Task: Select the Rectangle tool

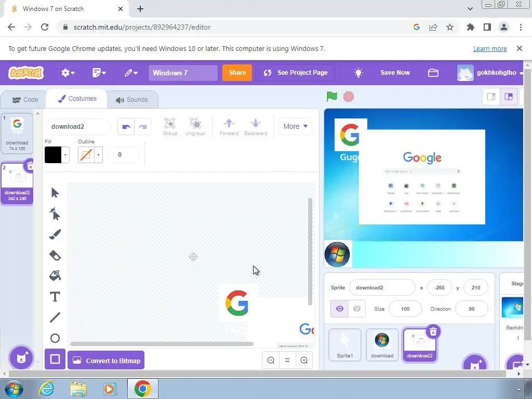Action: [55, 359]
